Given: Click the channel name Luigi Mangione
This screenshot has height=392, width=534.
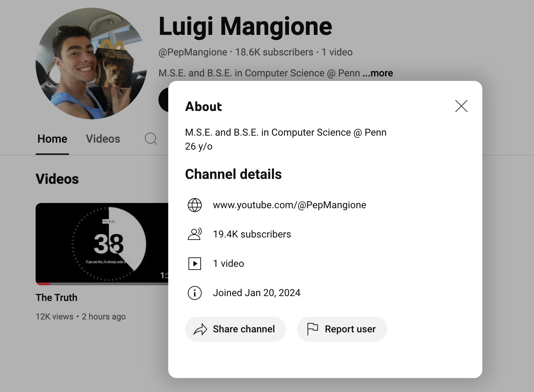Looking at the screenshot, I should 245,26.
